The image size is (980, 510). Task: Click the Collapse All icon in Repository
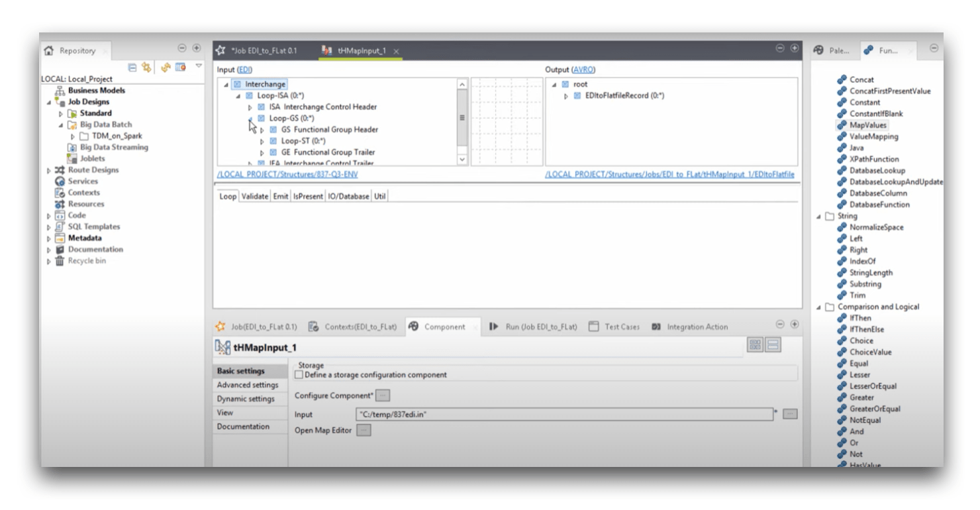click(132, 68)
